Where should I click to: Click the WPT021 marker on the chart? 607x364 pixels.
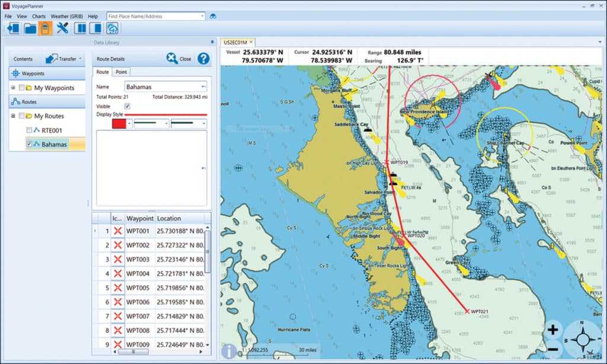(467, 311)
